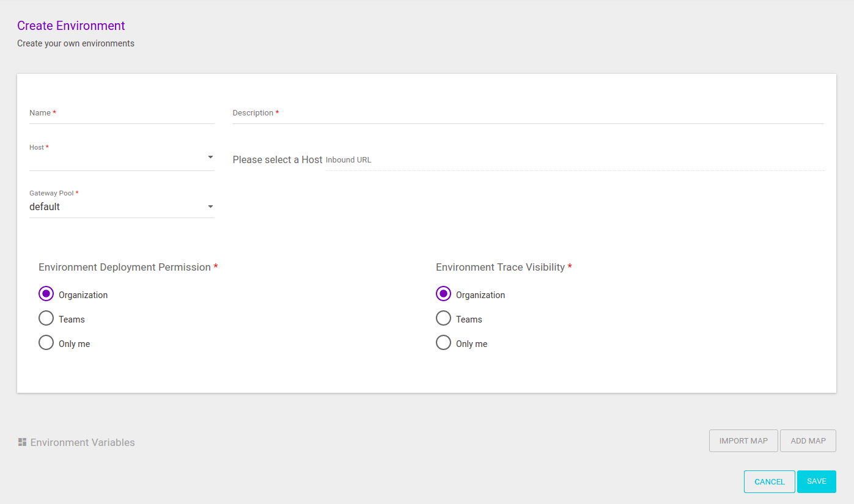Image resolution: width=854 pixels, height=504 pixels.
Task: Select Teams under Environment Deployment Permission
Action: pyautogui.click(x=46, y=318)
